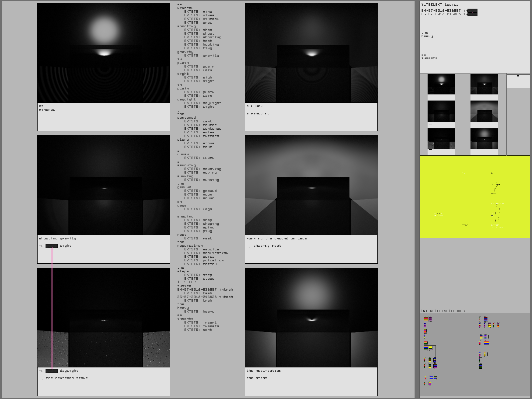532x399 pixels.
Task: Click the 'EXISTS: gravity' entry in word list
Action: pos(201,56)
